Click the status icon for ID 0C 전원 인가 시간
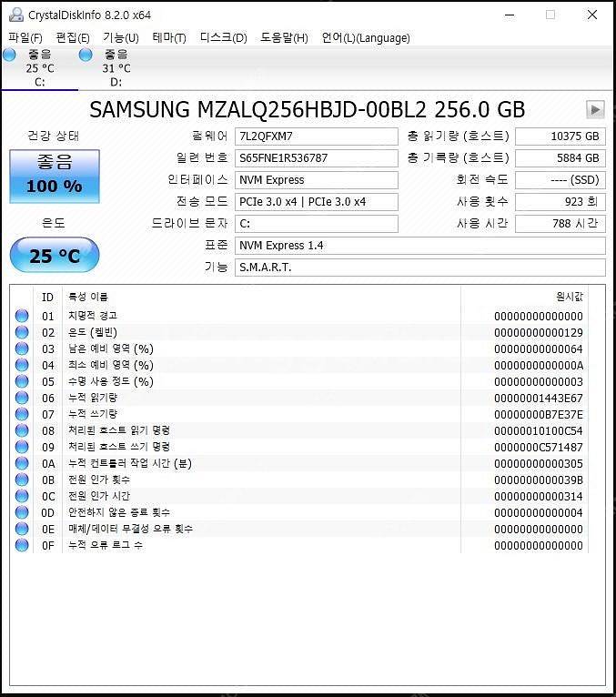 pyautogui.click(x=22, y=496)
